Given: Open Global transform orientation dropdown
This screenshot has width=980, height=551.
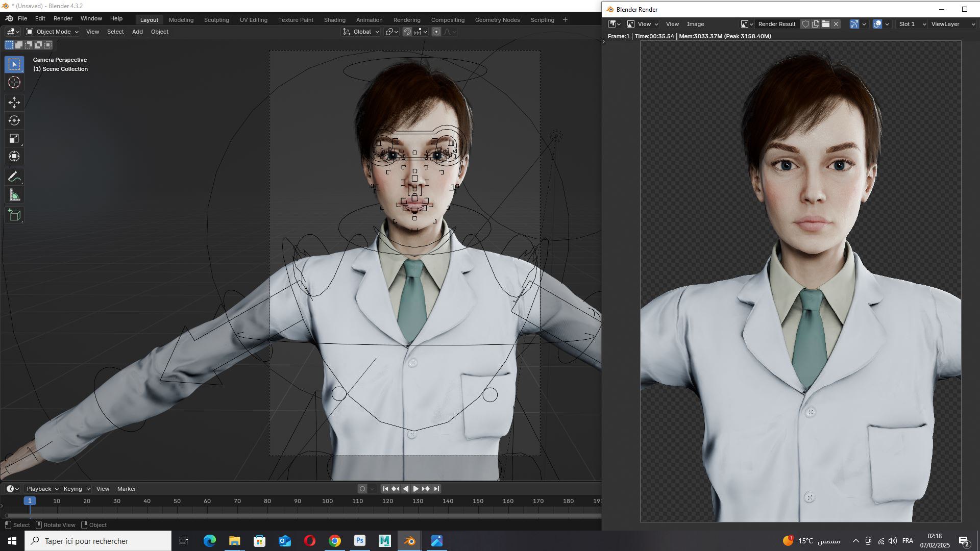Looking at the screenshot, I should click(x=361, y=32).
